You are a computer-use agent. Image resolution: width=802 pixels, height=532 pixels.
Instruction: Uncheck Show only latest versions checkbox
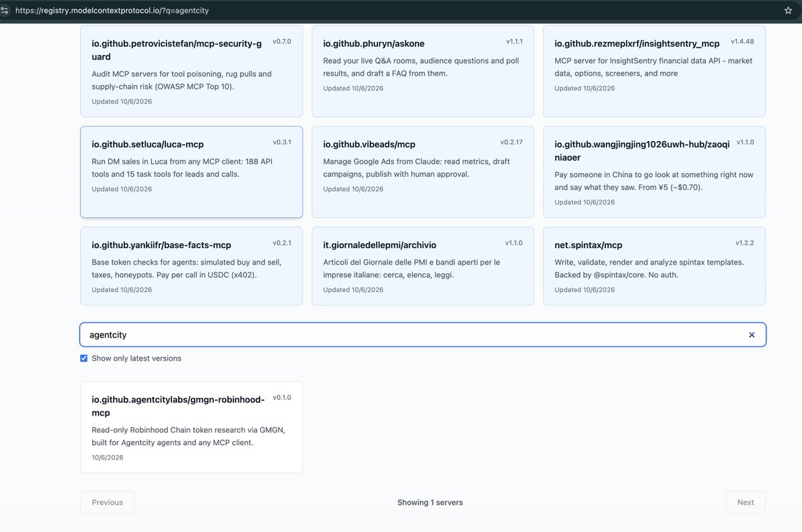[x=84, y=358]
